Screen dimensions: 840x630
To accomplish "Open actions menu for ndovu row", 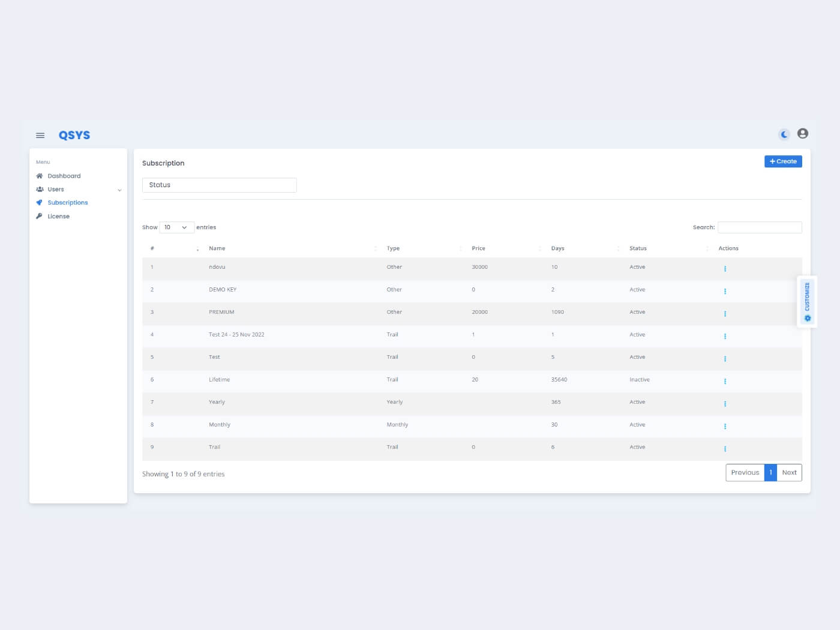I will (725, 269).
